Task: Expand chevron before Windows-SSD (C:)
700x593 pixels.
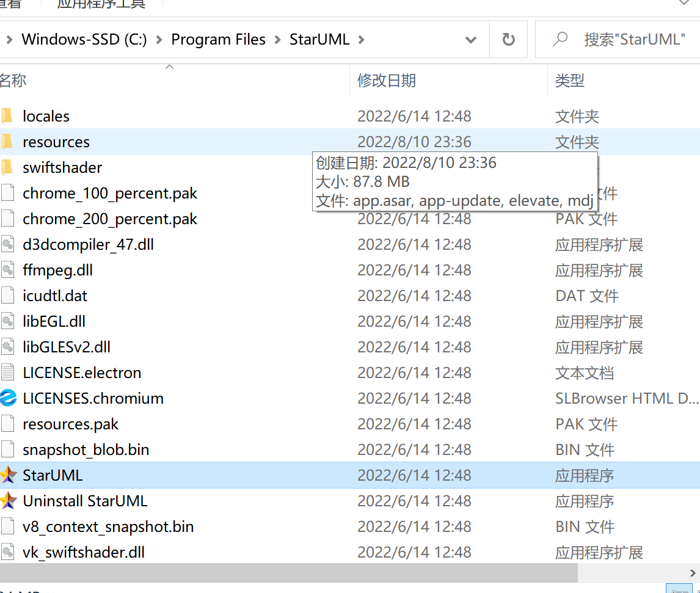Action: point(9,40)
